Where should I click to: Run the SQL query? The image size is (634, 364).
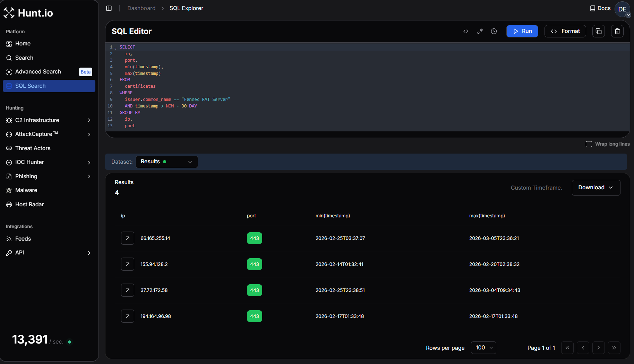pyautogui.click(x=522, y=31)
